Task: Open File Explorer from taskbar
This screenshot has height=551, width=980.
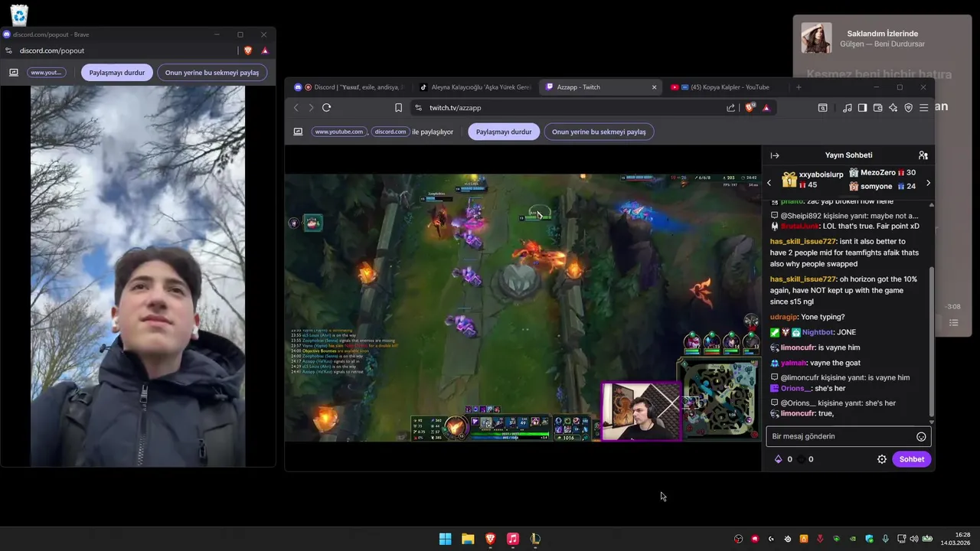Action: coord(468,539)
